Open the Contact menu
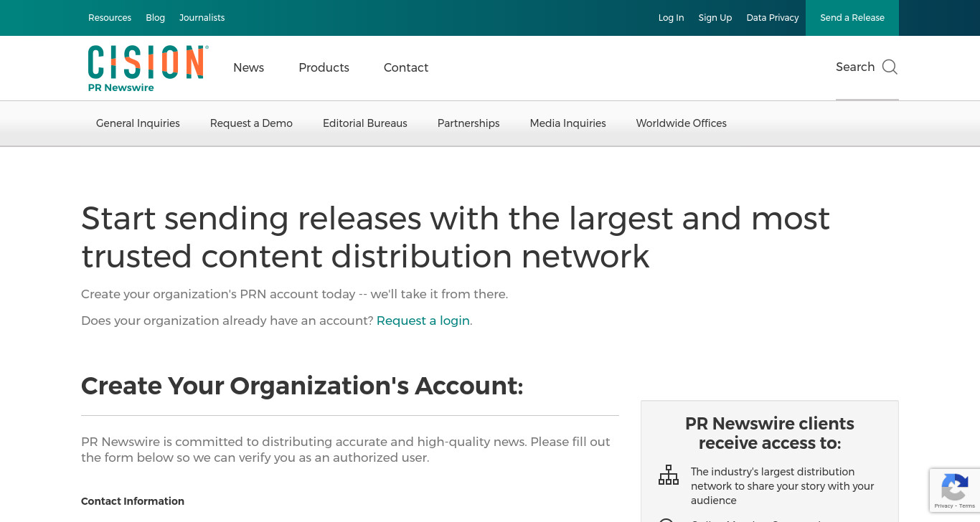The image size is (980, 522). 406,67
